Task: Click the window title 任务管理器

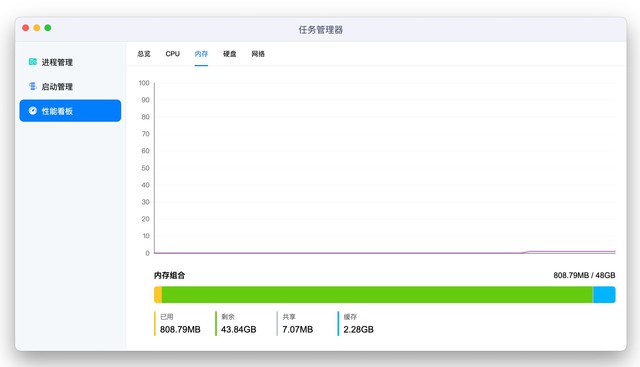Action: [x=320, y=30]
